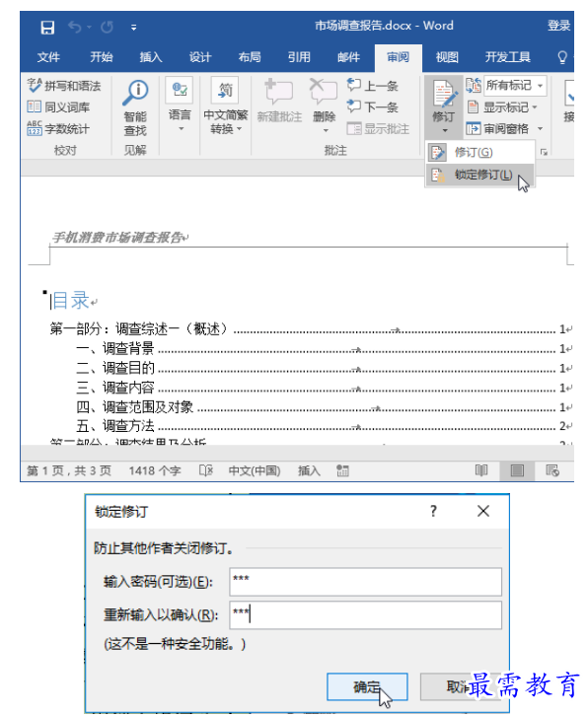Viewport: 588px width, 716px height.
Task: Open the 文件 tab
Action: coord(48,57)
